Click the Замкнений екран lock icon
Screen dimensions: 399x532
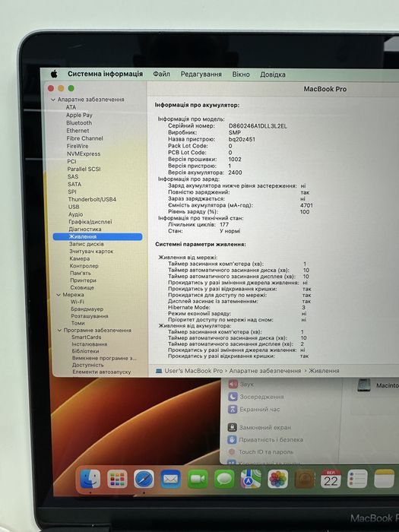232,427
